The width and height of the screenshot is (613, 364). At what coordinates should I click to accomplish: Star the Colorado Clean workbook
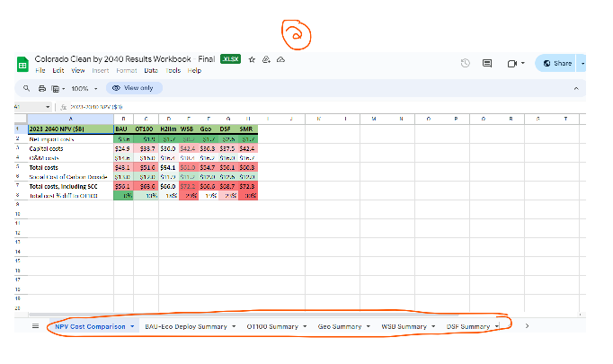[252, 59]
